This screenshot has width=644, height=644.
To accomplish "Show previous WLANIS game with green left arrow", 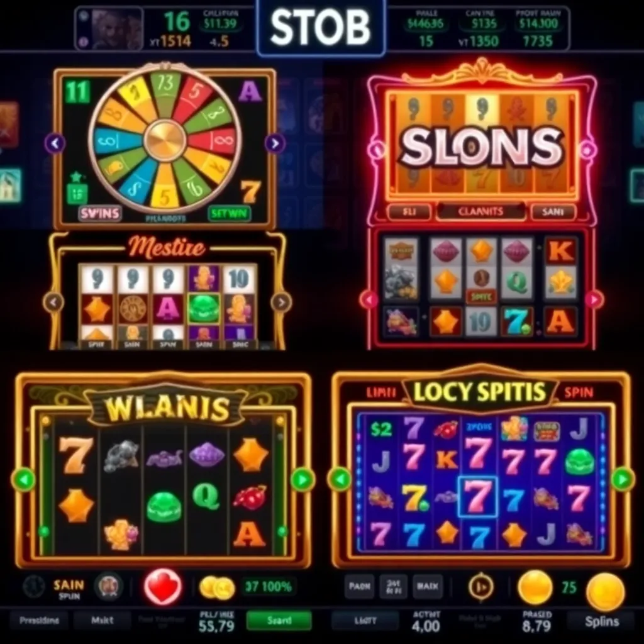I will (x=24, y=479).
